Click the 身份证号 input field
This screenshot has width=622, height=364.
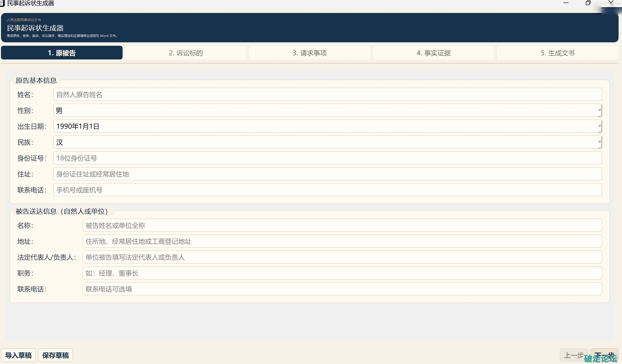pos(327,158)
